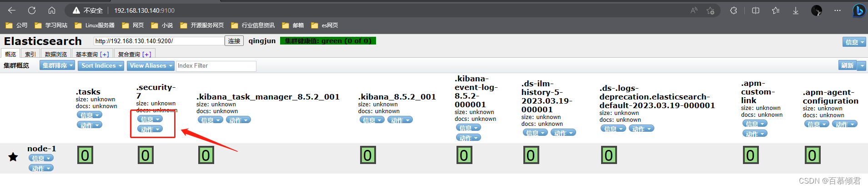Open the 学习网站 bookmarks folder
The height and width of the screenshot is (189, 868).
click(51, 25)
